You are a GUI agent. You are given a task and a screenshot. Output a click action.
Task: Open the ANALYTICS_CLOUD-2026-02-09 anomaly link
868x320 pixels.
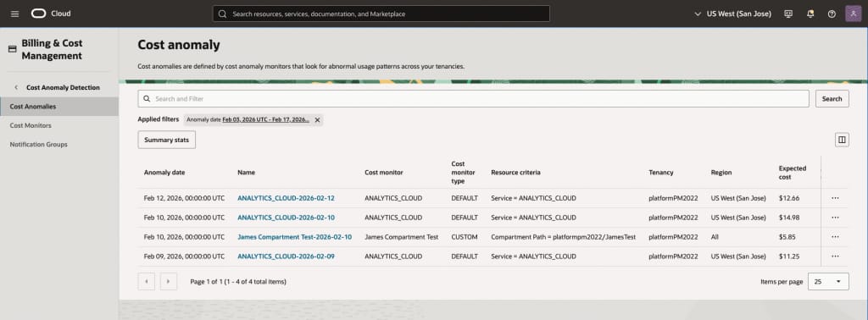pyautogui.click(x=286, y=257)
